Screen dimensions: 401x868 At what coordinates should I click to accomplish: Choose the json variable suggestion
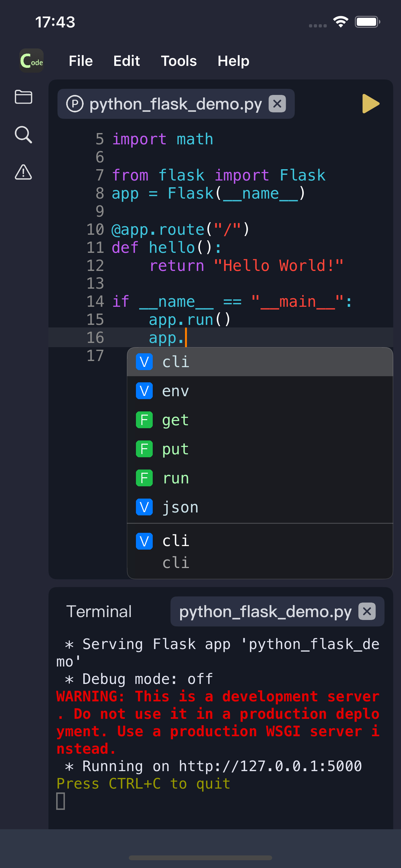click(x=260, y=507)
